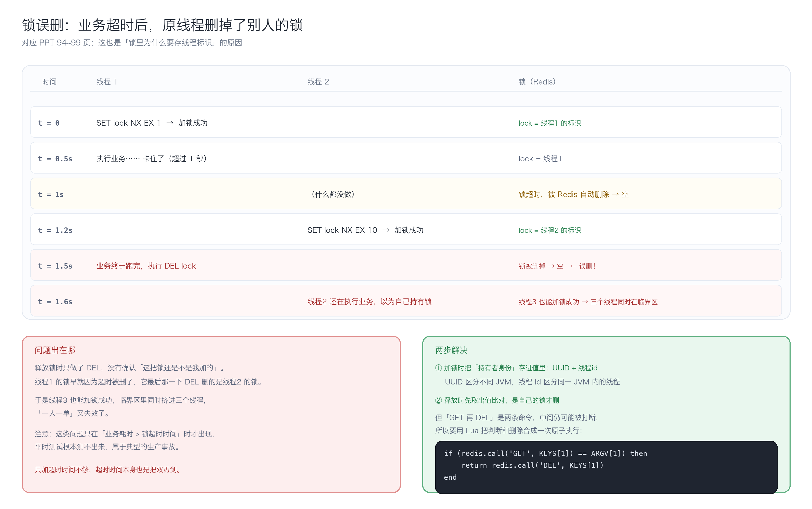Click line UUID 区分不同 JVM，线程 id 区分同一 JVM 内的线程
This screenshot has height=509, width=812.
(x=532, y=382)
